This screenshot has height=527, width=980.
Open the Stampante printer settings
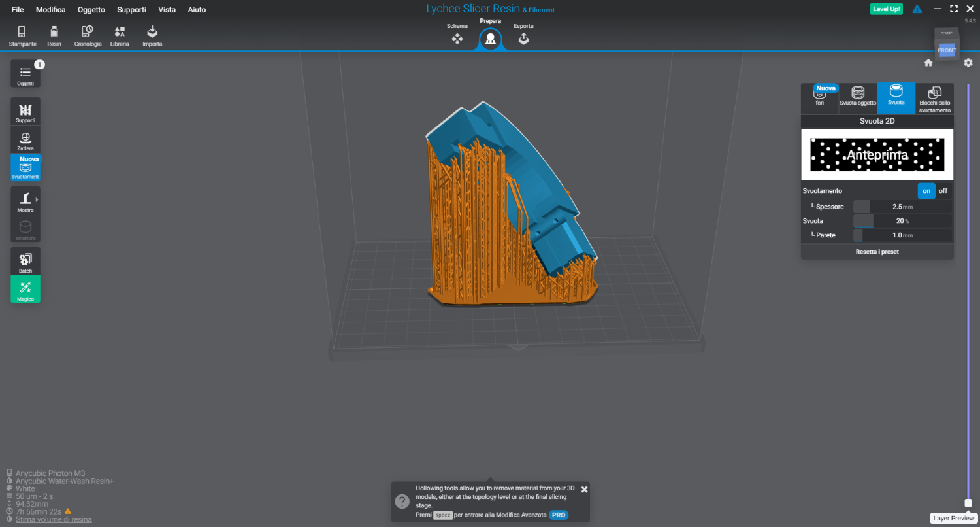coord(22,36)
